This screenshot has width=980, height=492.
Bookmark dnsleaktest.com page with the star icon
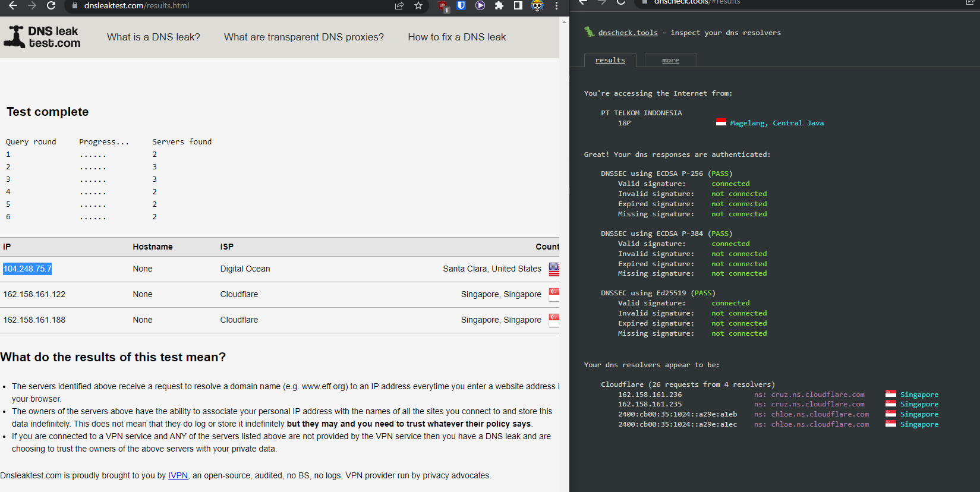(x=418, y=5)
